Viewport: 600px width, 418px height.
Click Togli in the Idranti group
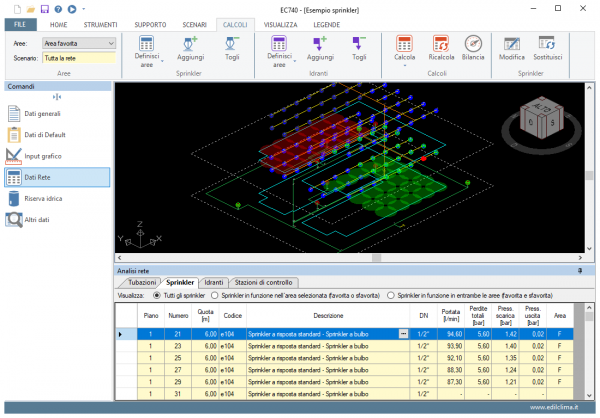(x=359, y=49)
